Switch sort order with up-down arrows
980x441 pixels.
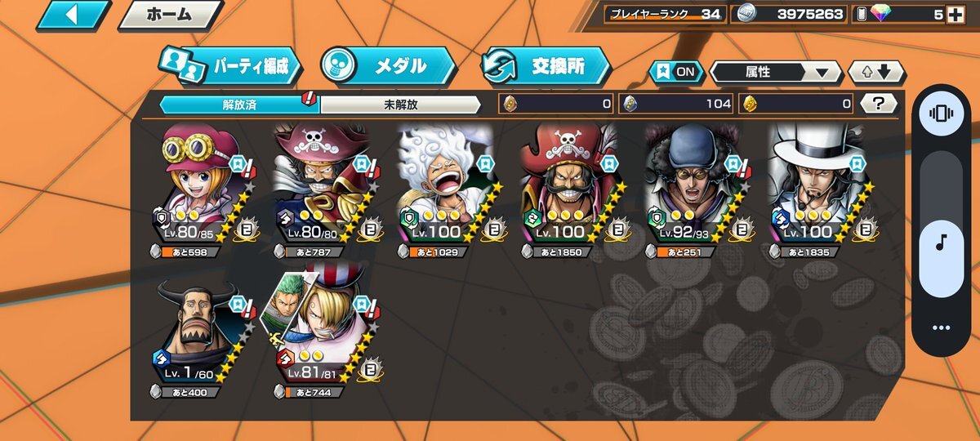coord(876,72)
